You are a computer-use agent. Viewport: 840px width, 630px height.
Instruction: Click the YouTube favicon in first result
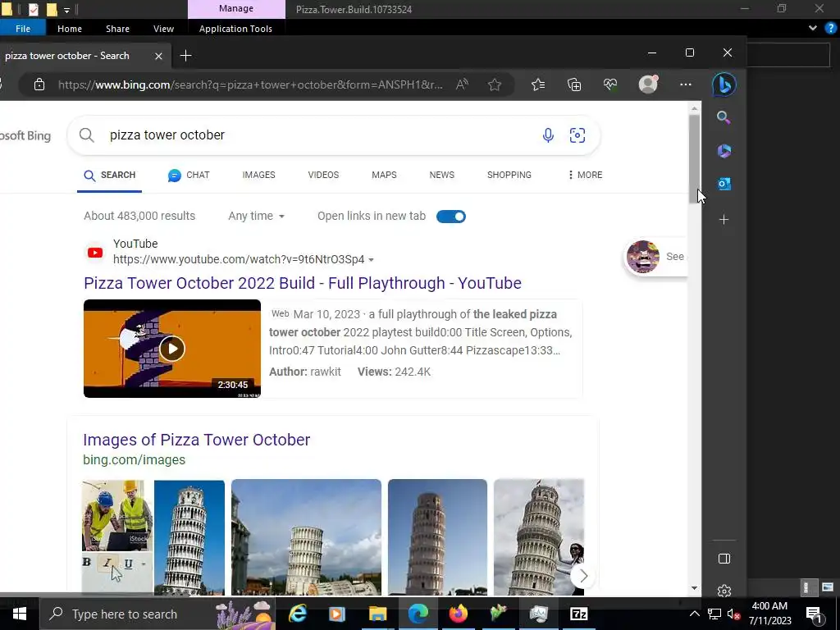(95, 253)
